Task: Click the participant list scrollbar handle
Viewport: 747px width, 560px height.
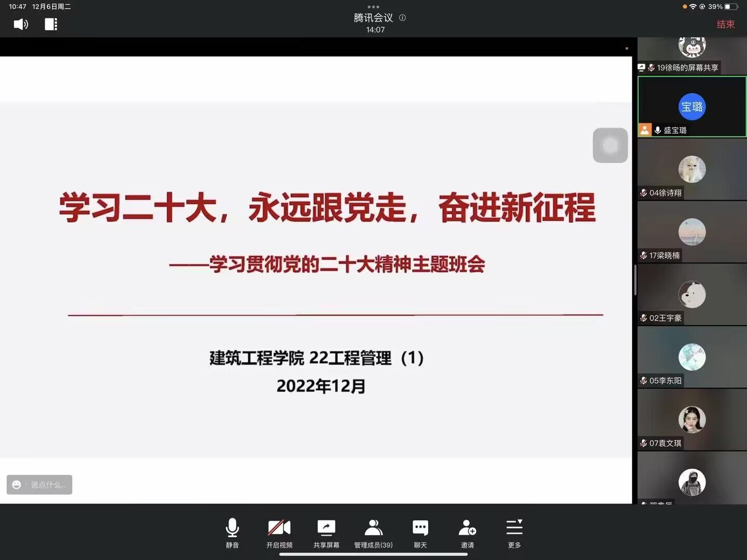Action: [x=635, y=280]
